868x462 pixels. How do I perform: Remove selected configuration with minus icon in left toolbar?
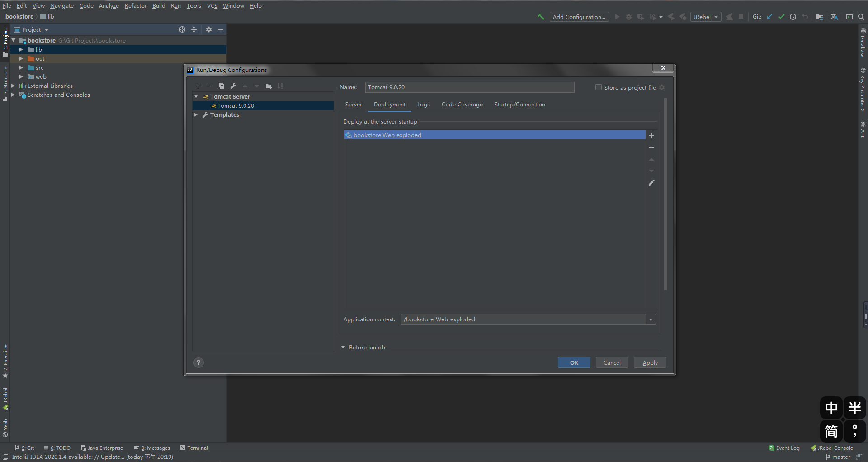pos(210,86)
